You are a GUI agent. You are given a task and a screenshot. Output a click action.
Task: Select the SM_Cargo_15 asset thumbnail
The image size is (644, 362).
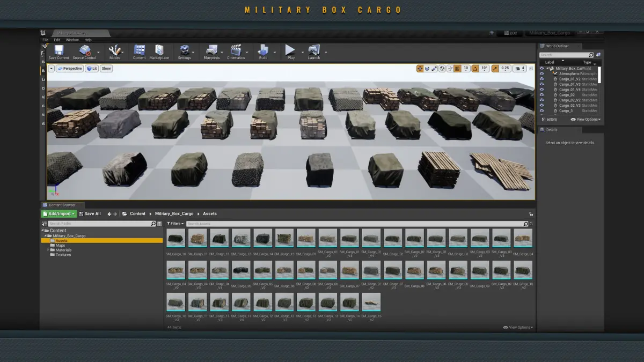284,238
